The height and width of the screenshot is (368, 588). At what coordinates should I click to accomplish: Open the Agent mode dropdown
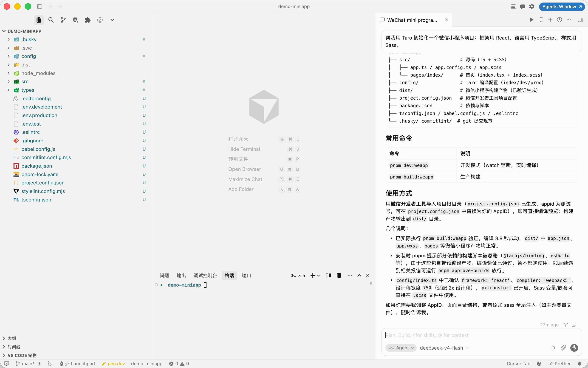(401, 348)
